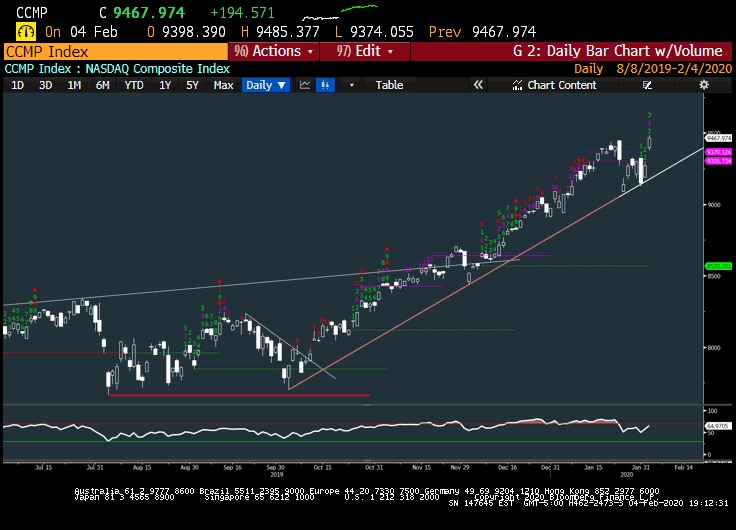Screen dimensions: 736x530
Task: Click the green 8570.701 price tag
Action: 719,266
